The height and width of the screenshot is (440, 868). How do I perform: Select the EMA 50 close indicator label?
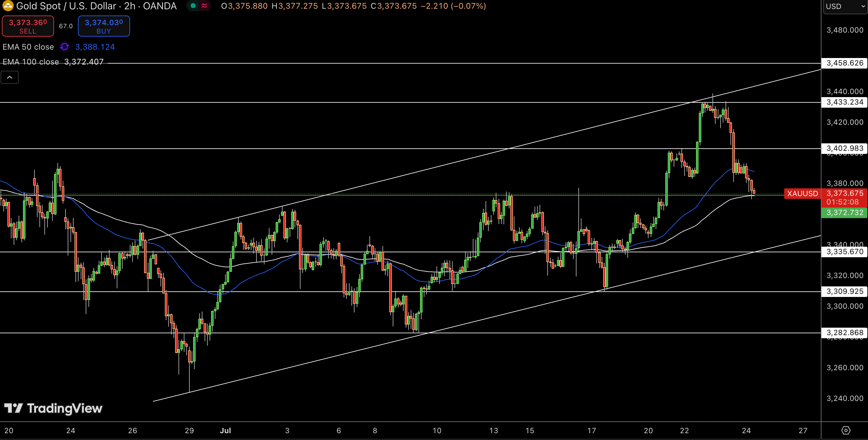pos(28,47)
